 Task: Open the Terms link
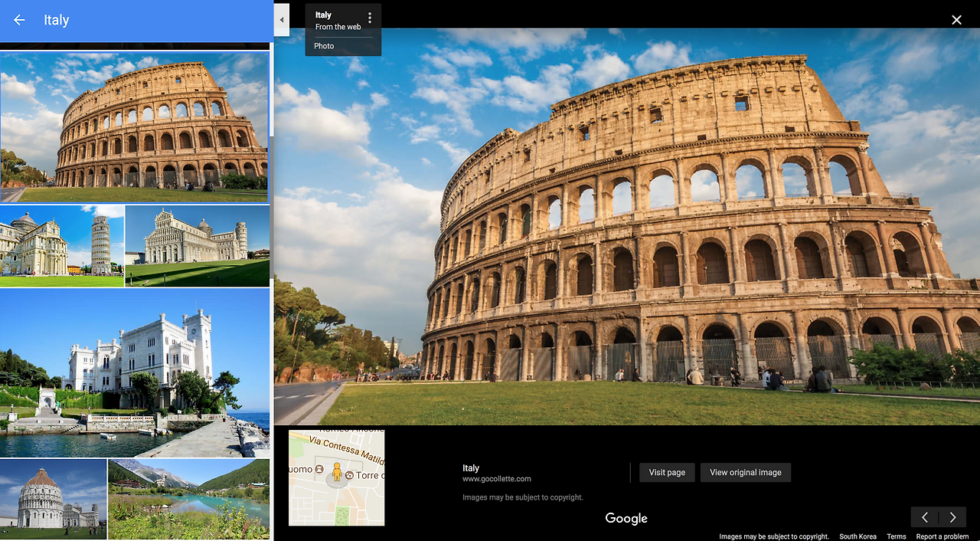click(897, 536)
